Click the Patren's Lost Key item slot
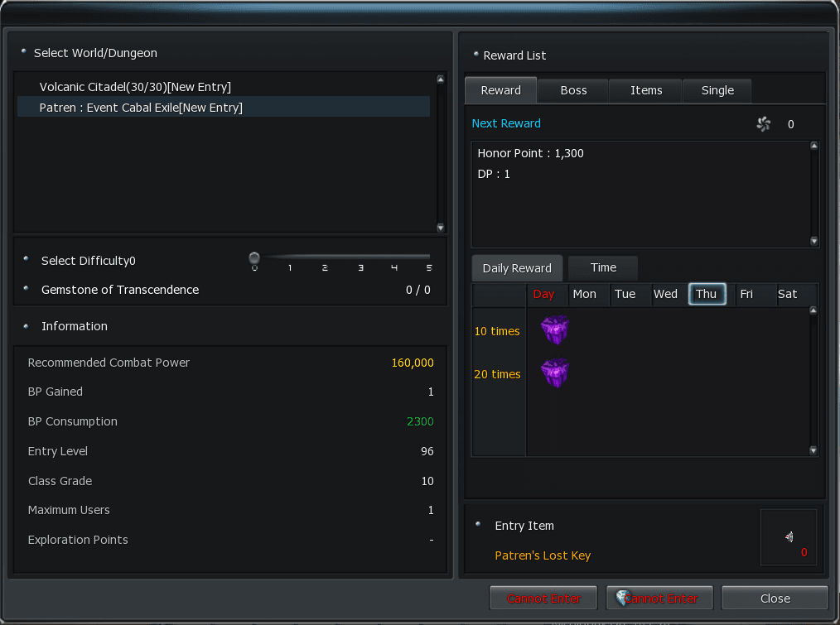This screenshot has height=625, width=840. [x=789, y=537]
